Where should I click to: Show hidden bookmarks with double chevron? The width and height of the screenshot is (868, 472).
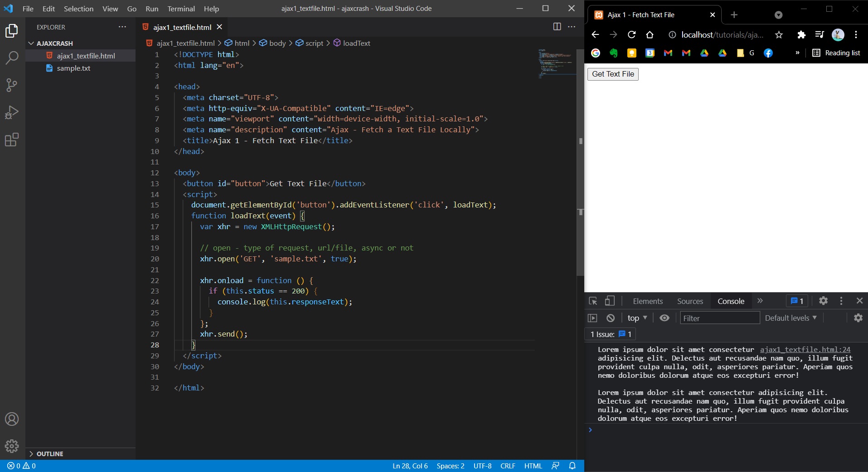click(797, 53)
